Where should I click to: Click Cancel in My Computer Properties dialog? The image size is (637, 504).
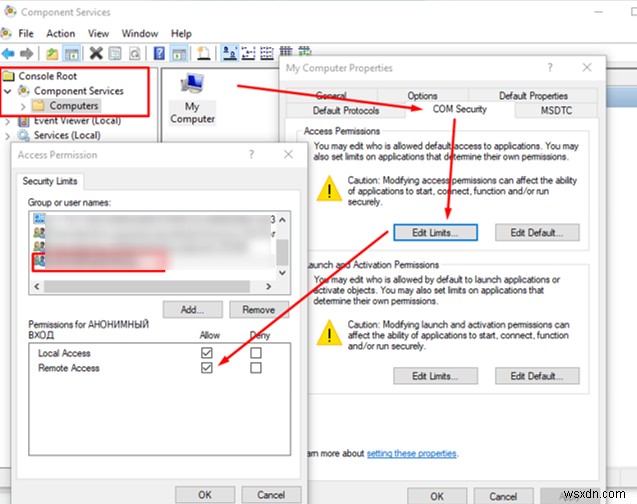coord(503,496)
